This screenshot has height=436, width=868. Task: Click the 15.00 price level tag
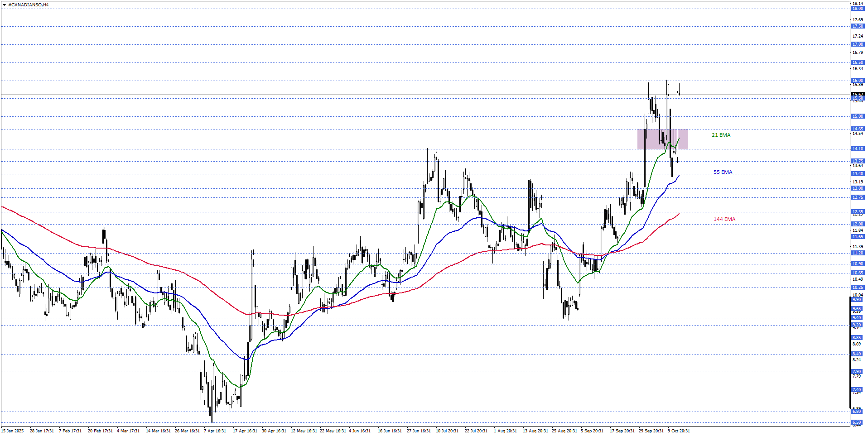coord(857,116)
